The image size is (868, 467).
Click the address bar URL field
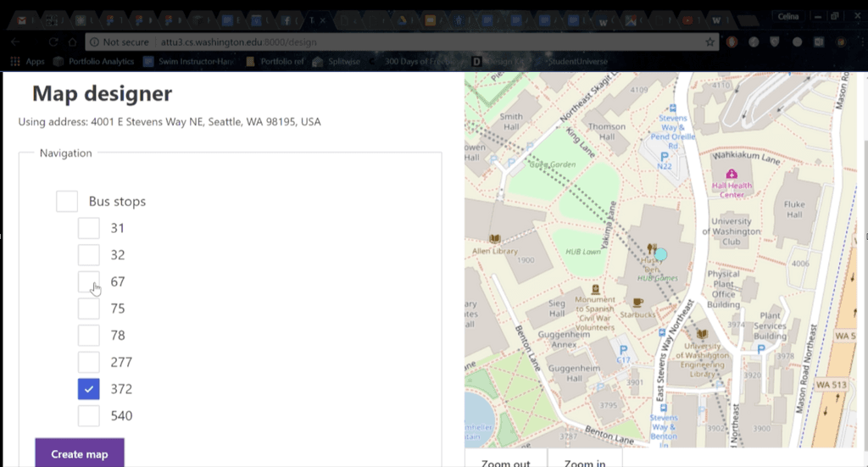click(403, 42)
